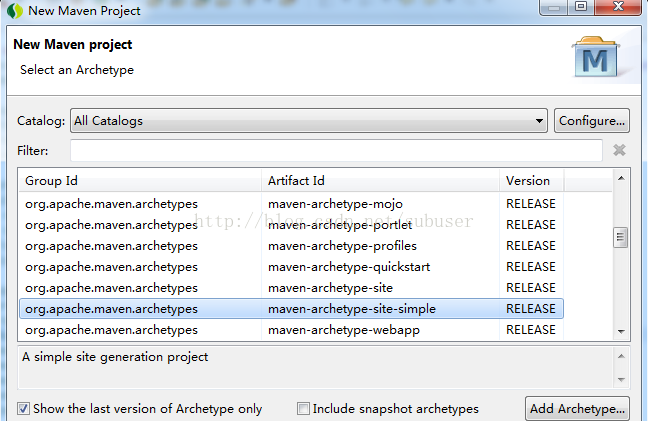Select the maven-archetype-site row

(x=291, y=288)
